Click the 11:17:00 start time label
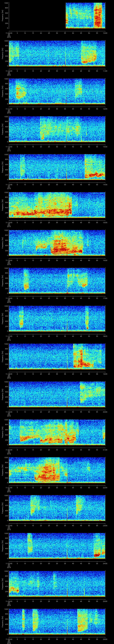 9,336
